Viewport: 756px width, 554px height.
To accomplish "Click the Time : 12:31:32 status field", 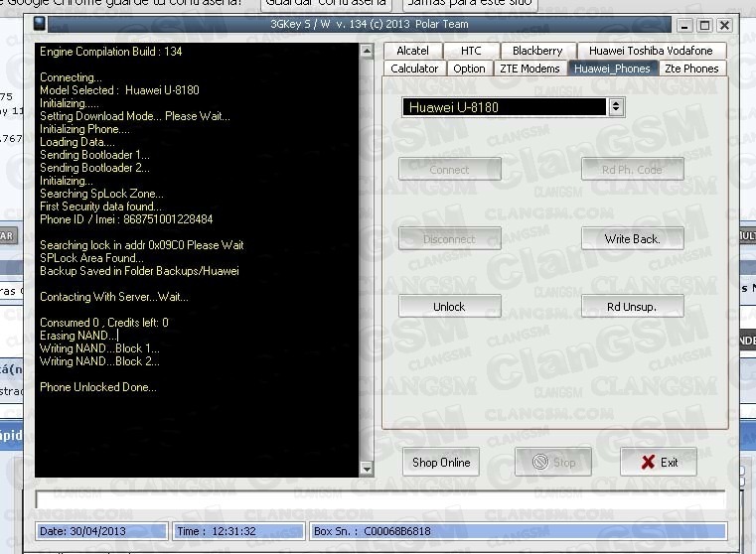I will pyautogui.click(x=238, y=531).
